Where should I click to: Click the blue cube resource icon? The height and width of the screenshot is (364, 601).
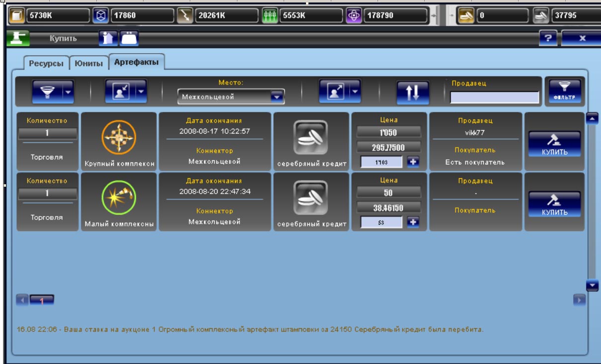tap(100, 15)
